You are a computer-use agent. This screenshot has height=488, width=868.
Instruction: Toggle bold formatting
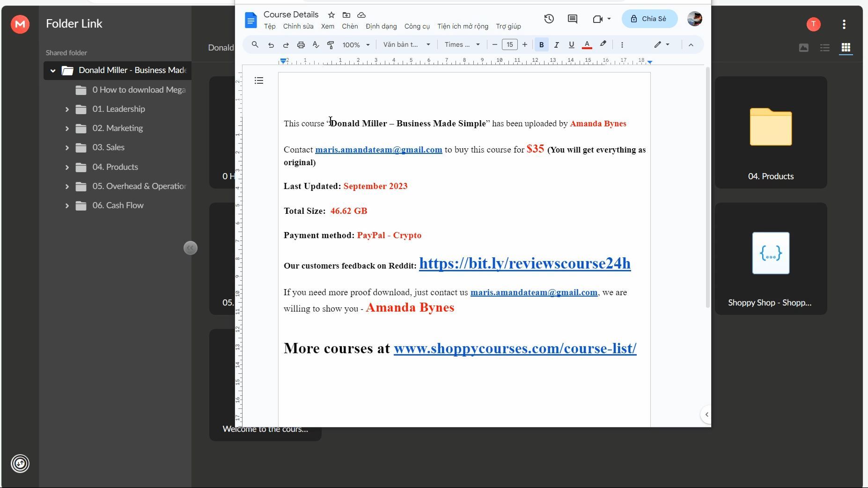[542, 45]
